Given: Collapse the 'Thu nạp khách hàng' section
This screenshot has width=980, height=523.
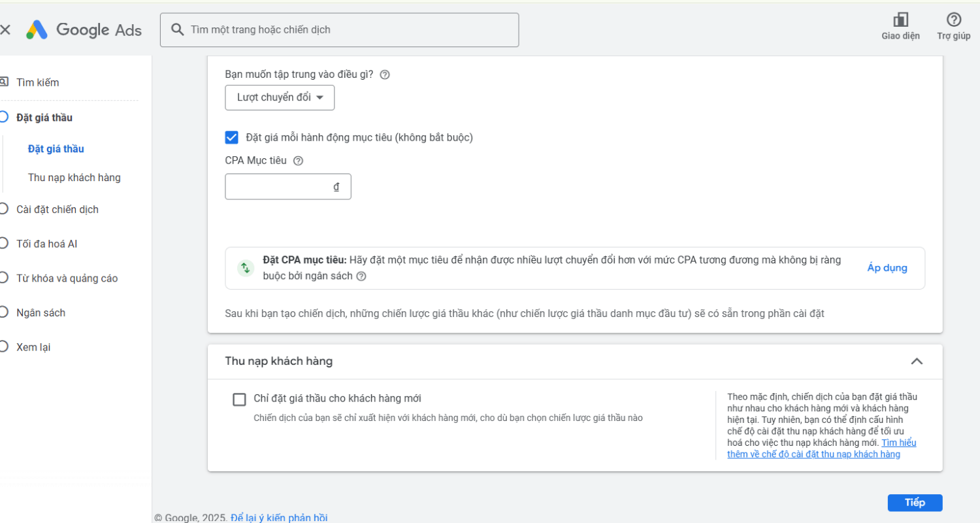Looking at the screenshot, I should coord(917,362).
